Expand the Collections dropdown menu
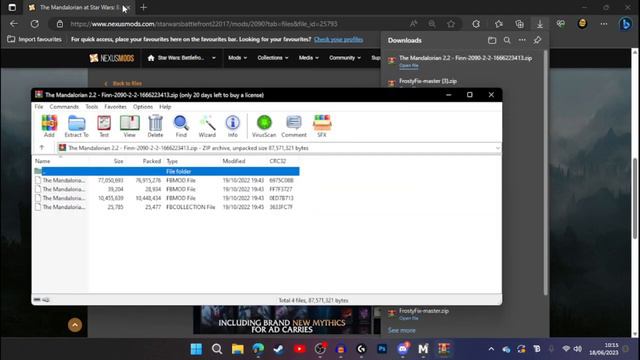640x360 pixels. pyautogui.click(x=273, y=58)
